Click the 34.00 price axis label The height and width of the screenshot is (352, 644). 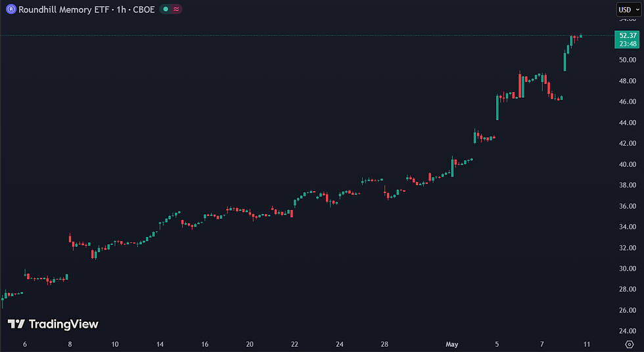(628, 227)
